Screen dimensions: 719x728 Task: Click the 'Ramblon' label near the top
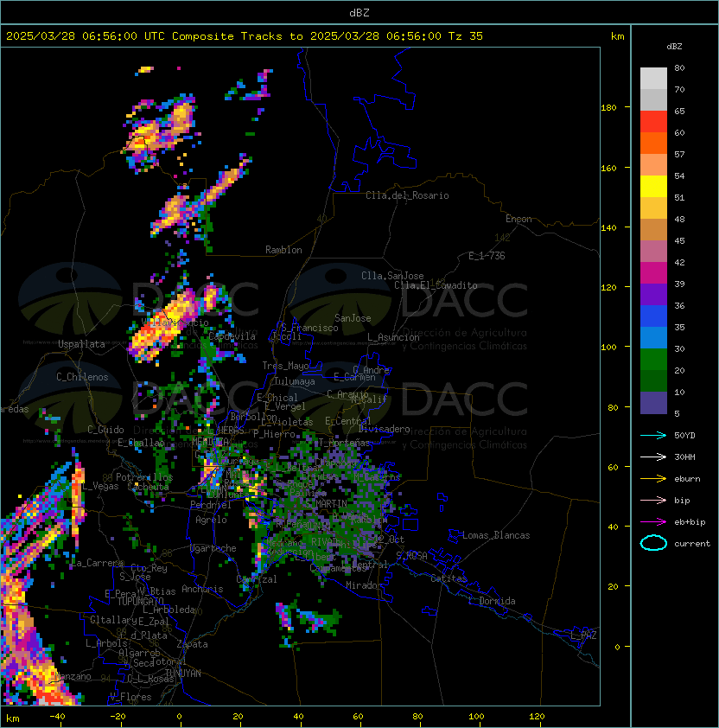pos(283,250)
